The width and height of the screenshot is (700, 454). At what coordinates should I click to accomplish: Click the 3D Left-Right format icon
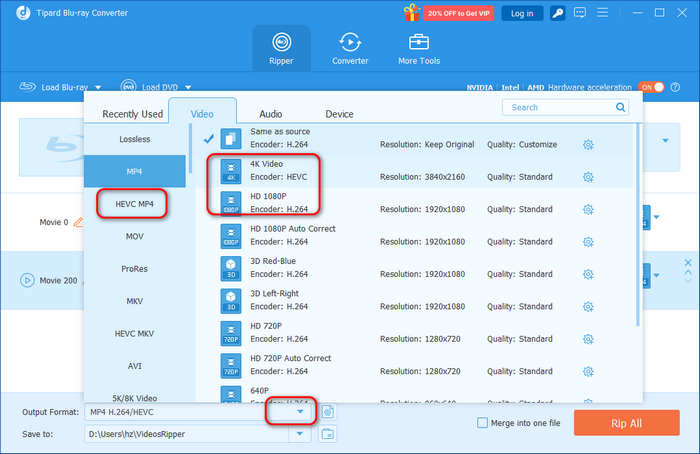[231, 300]
